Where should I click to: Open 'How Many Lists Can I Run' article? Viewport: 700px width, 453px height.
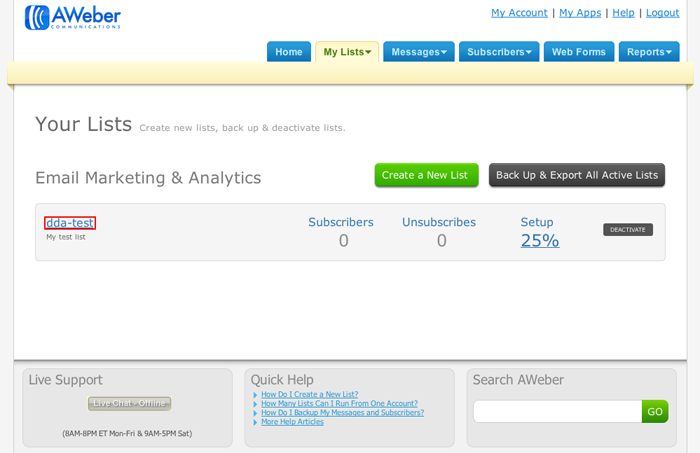339,403
